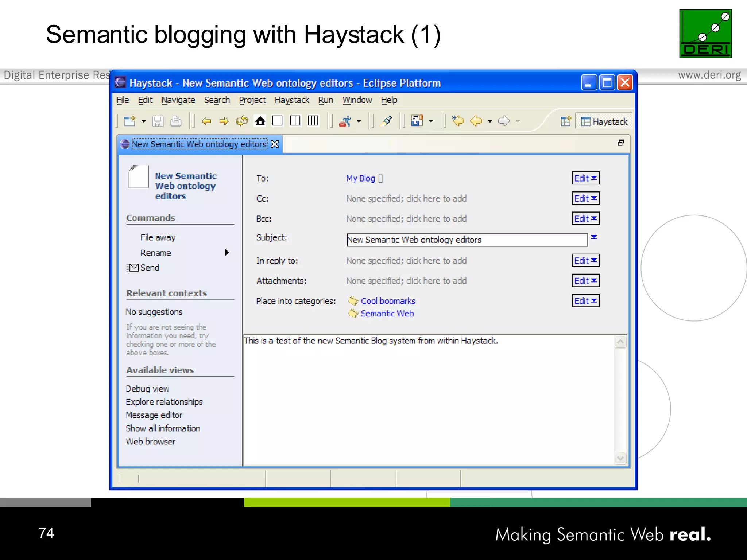Viewport: 747px width, 560px height.
Task: Select the single pane layout icon
Action: tap(278, 121)
